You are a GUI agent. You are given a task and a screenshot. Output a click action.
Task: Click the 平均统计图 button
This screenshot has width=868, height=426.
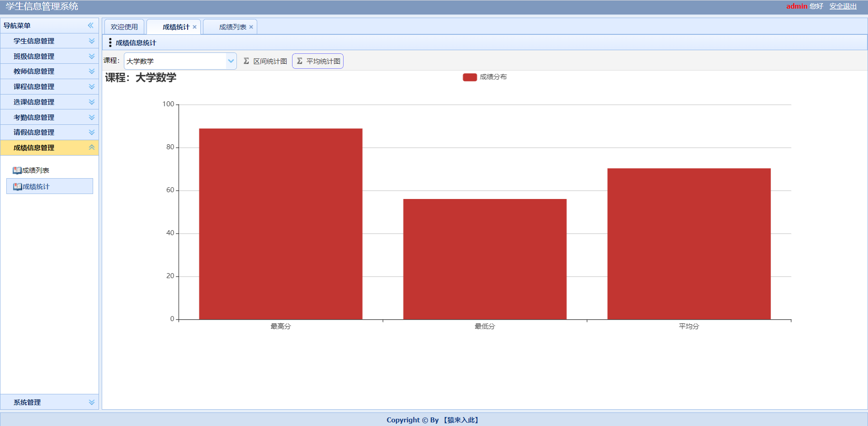click(318, 61)
